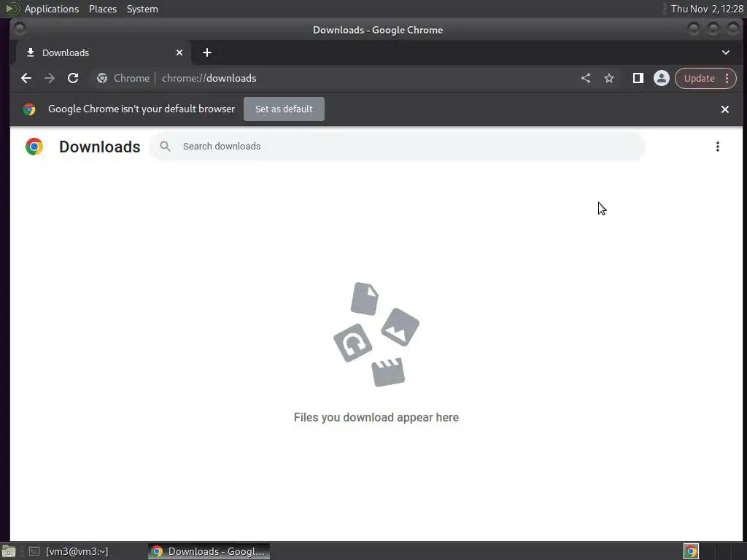Click the window menu button on title bar left
The height and width of the screenshot is (560, 747).
(20, 29)
